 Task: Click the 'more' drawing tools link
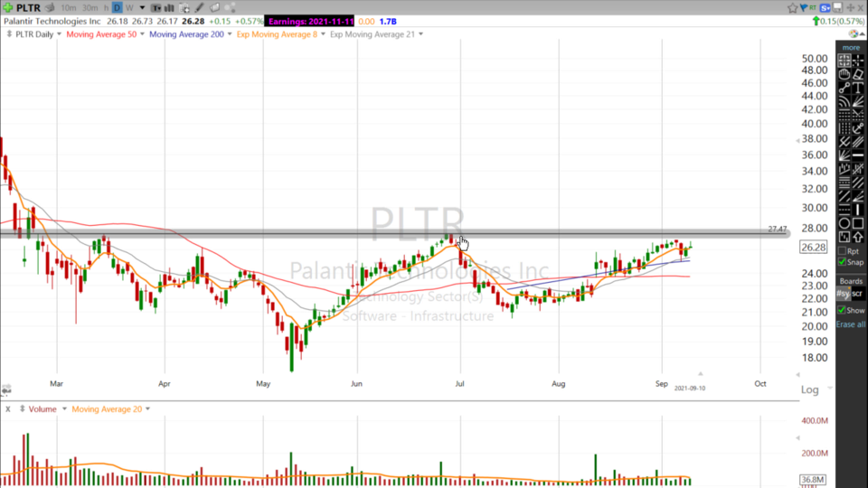pyautogui.click(x=851, y=48)
